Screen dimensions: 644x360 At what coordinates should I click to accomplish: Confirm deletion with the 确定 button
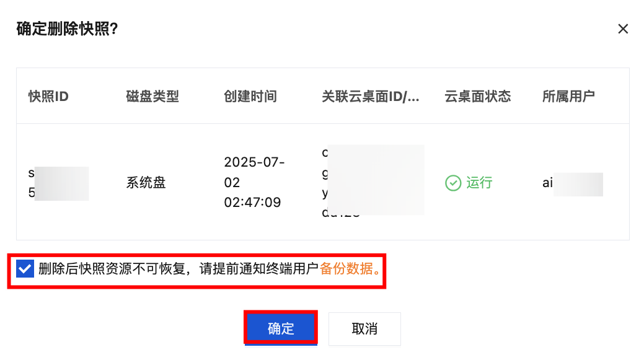point(281,328)
